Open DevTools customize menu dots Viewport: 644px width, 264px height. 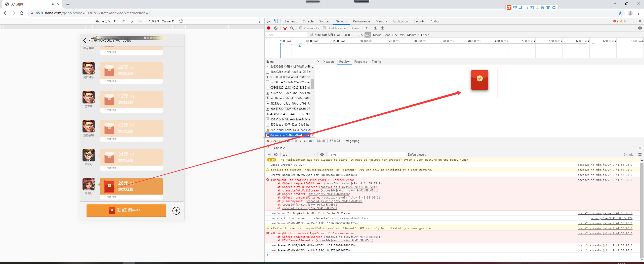click(x=633, y=21)
